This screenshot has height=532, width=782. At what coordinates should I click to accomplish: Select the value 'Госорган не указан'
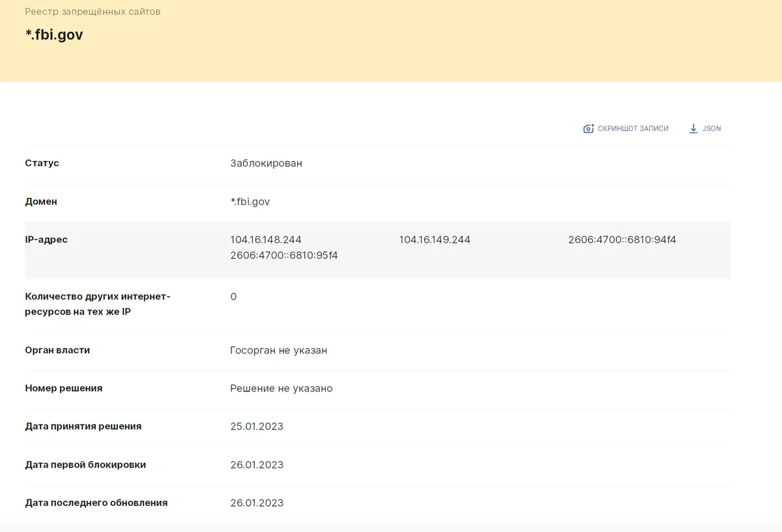(x=278, y=350)
